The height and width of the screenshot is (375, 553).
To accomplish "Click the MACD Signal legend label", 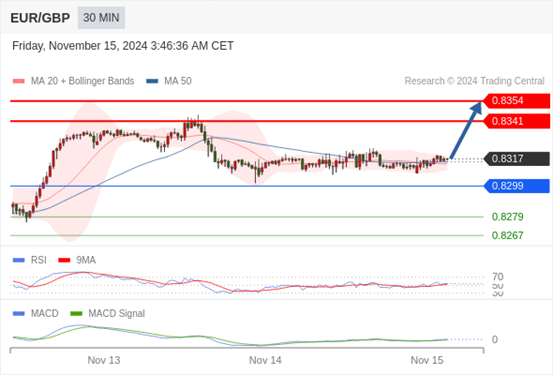I will coord(116,314).
